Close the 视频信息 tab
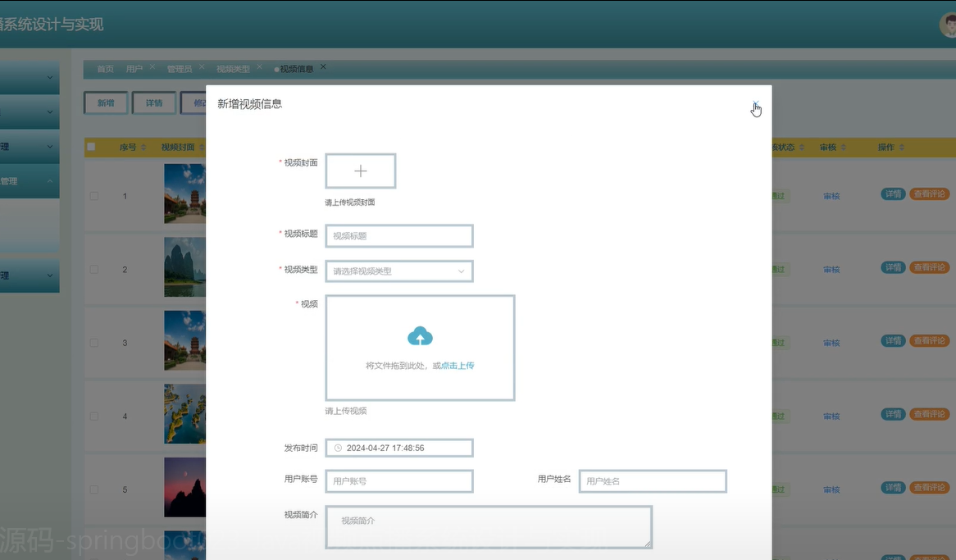 (x=323, y=66)
